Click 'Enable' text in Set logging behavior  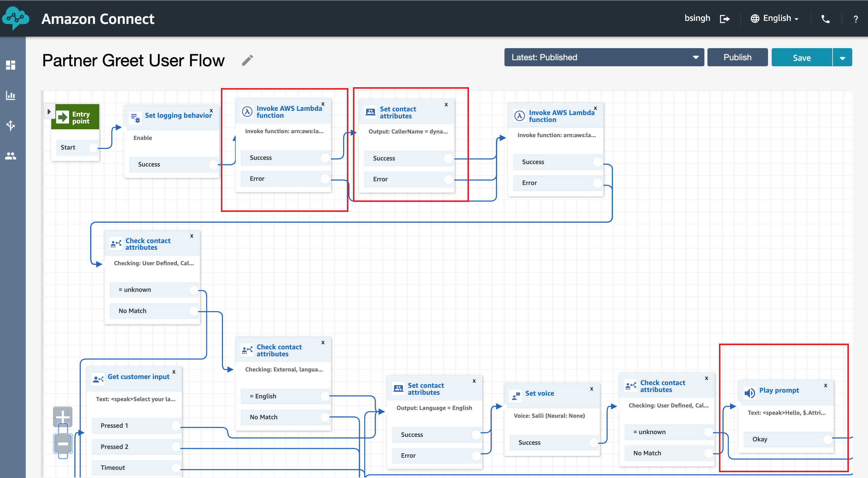(x=142, y=138)
